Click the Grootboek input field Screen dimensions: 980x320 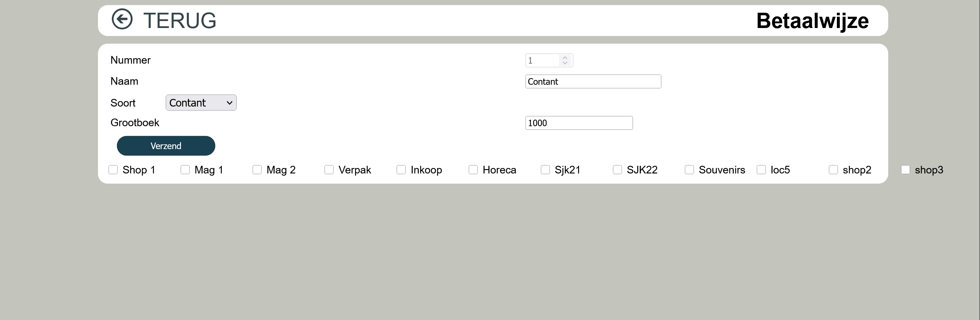click(579, 123)
